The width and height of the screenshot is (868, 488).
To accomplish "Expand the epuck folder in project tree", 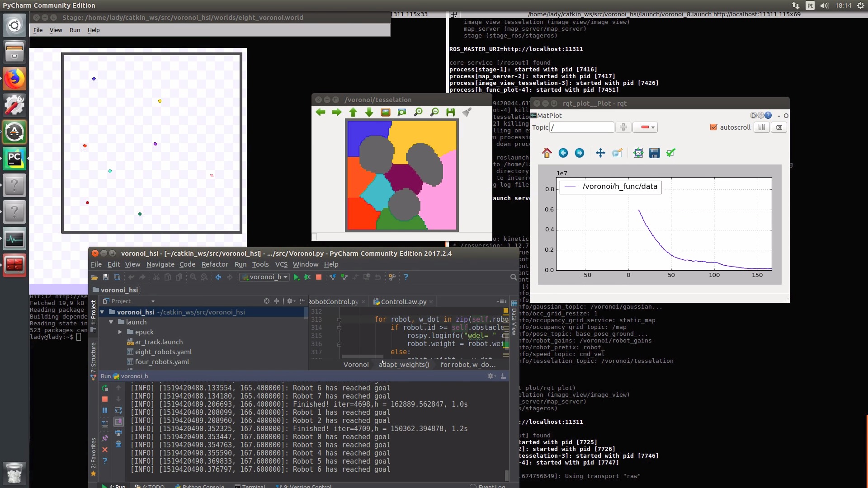I will tap(120, 332).
